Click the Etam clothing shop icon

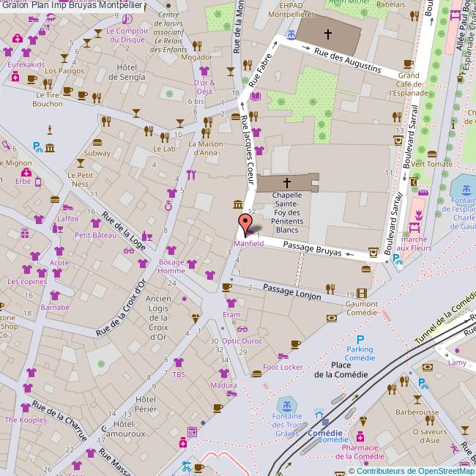[231, 304]
